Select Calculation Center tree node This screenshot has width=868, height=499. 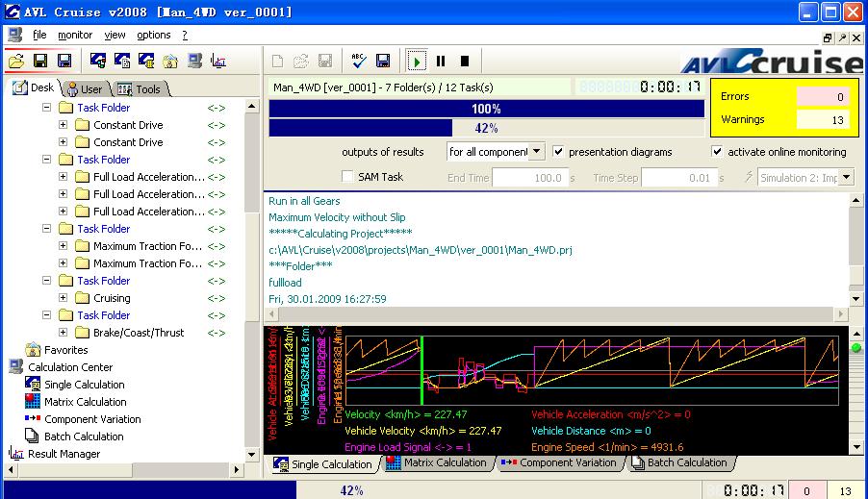[70, 367]
